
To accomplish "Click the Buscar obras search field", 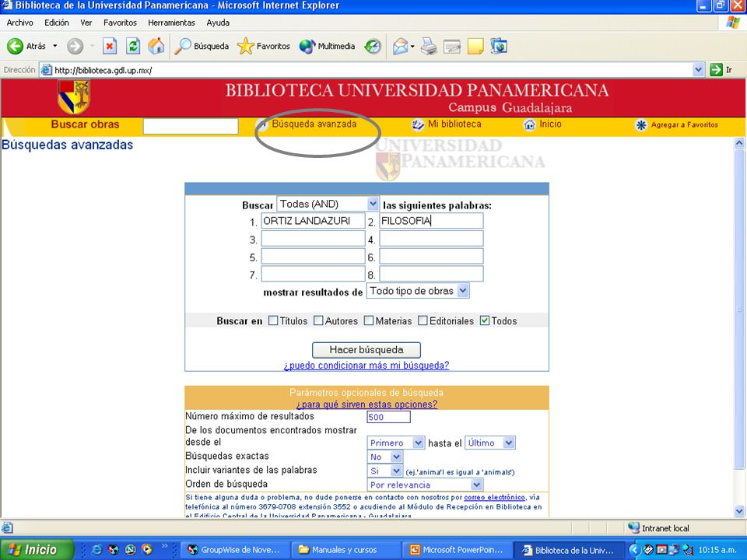I will tap(191, 126).
